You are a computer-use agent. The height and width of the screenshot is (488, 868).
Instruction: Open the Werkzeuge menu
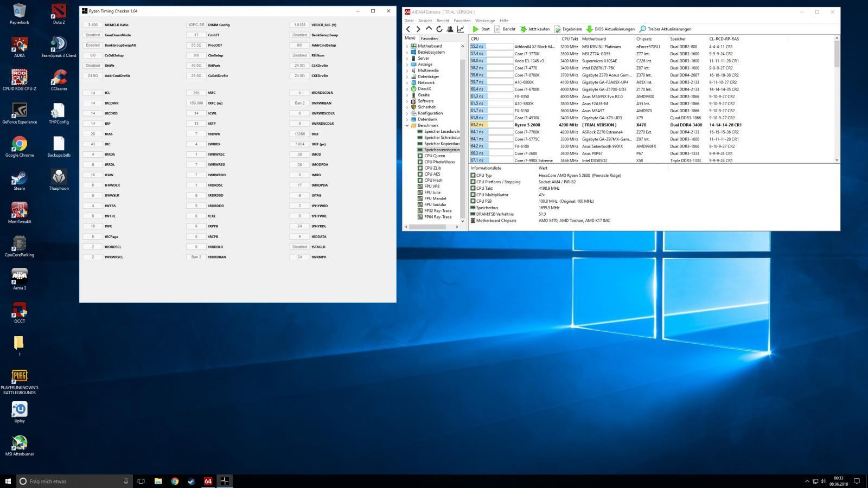(484, 21)
